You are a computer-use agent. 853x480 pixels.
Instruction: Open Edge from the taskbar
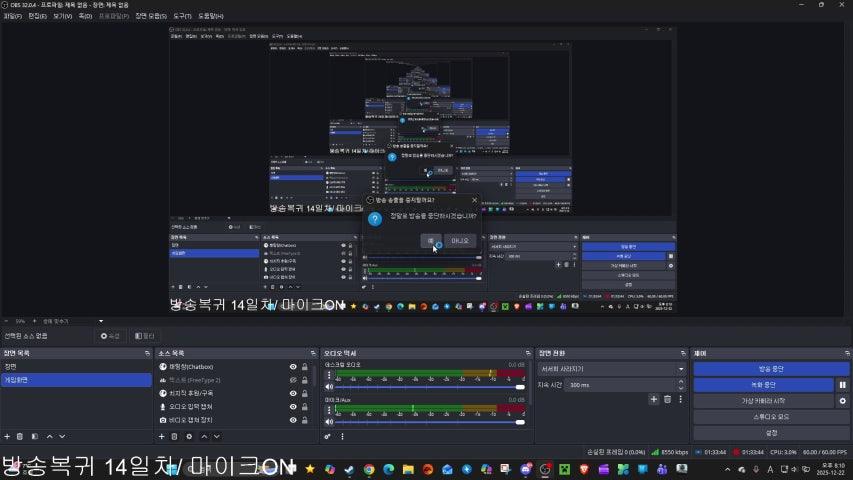[388, 469]
